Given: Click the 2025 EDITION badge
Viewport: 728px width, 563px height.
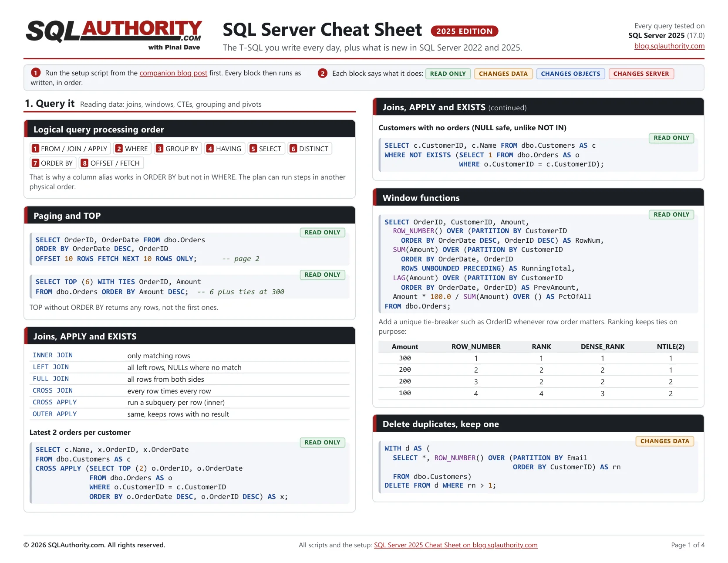Looking at the screenshot, I should pyautogui.click(x=464, y=31).
